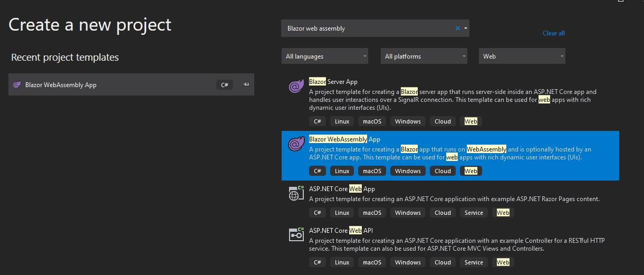This screenshot has width=644, height=275.
Task: Click the Clear all link
Action: [x=553, y=33]
